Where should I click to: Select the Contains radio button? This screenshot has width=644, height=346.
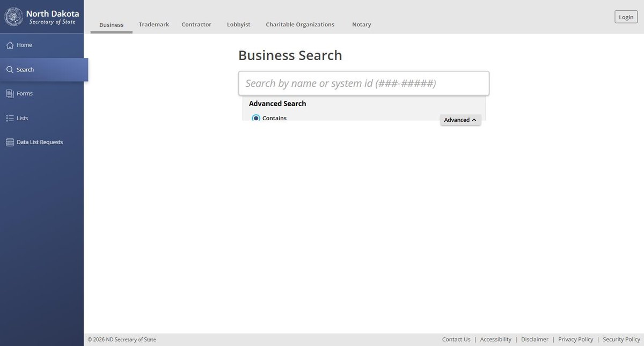(256, 118)
